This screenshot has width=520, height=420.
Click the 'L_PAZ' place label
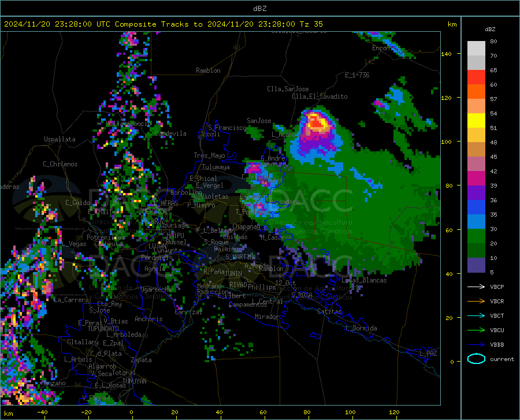[x=428, y=354]
